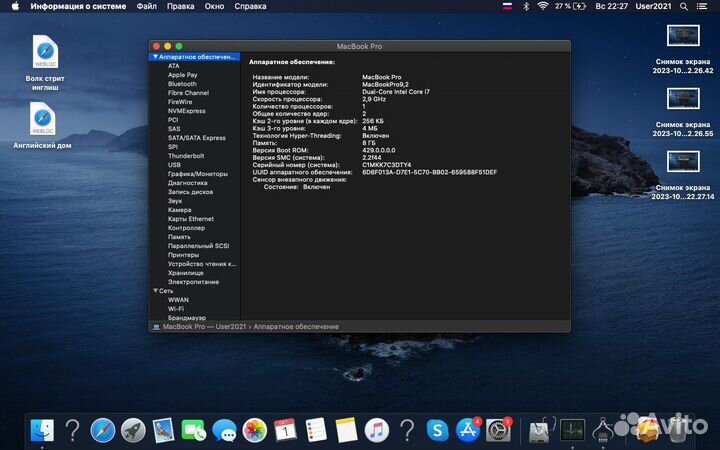Select Thunderbolt in the sidebar

pyautogui.click(x=186, y=156)
